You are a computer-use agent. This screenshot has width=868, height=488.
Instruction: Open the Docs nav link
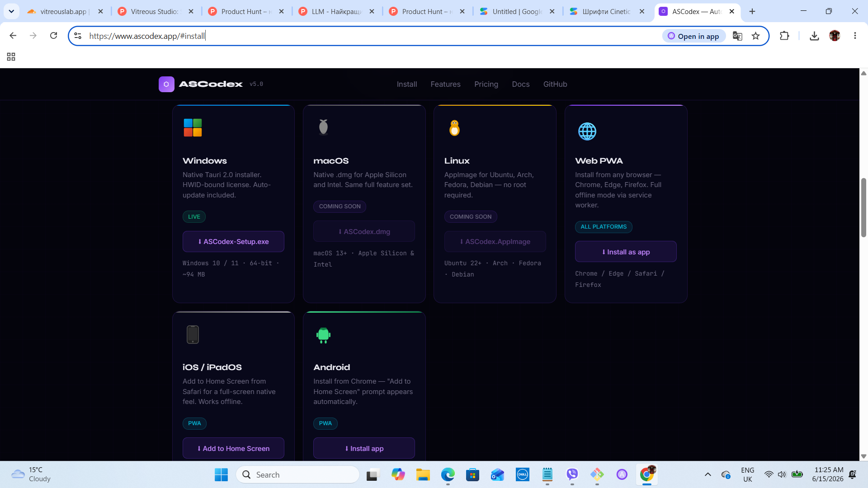521,84
